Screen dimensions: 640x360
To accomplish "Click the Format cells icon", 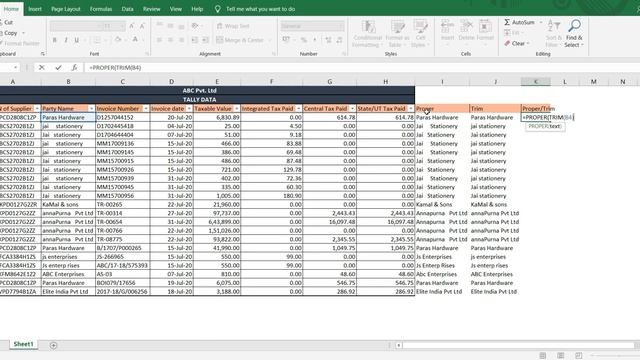I will tap(485, 26).
